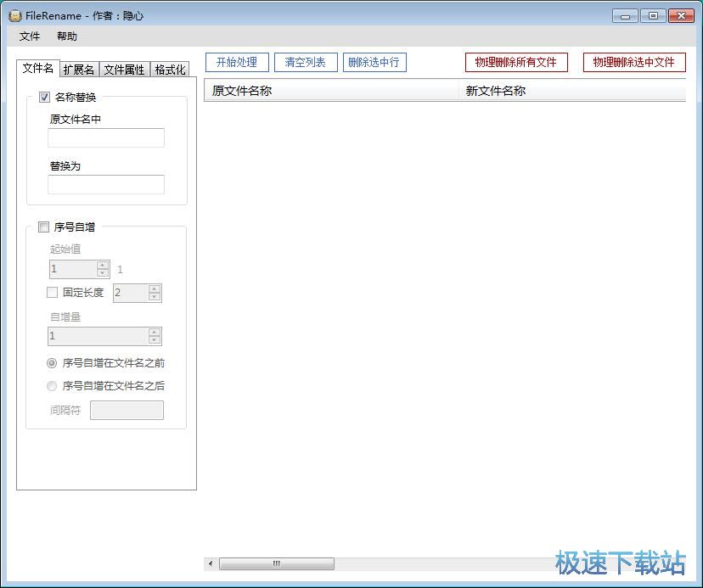This screenshot has height=588, width=703.
Task: Decrease the 自增量 spinner value
Action: tap(155, 339)
